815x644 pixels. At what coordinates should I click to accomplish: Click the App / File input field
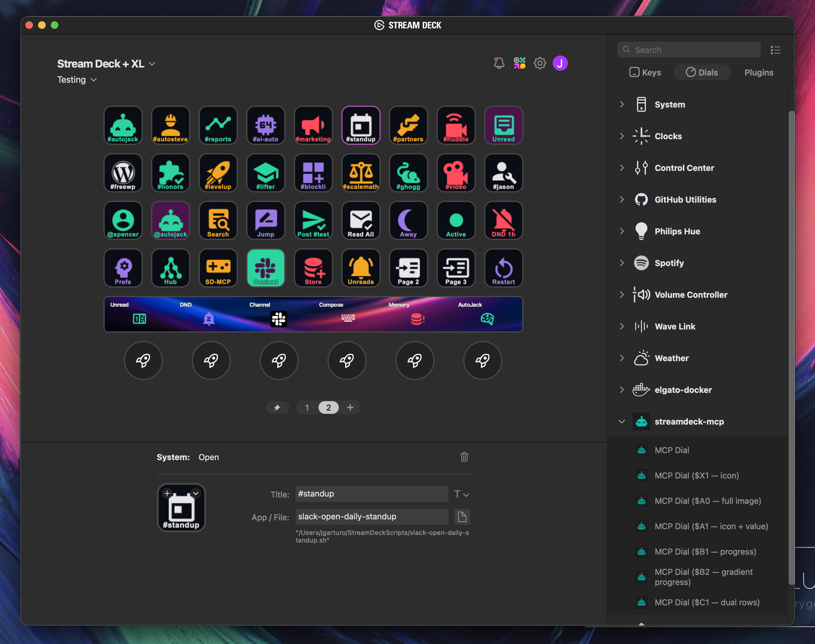point(372,517)
